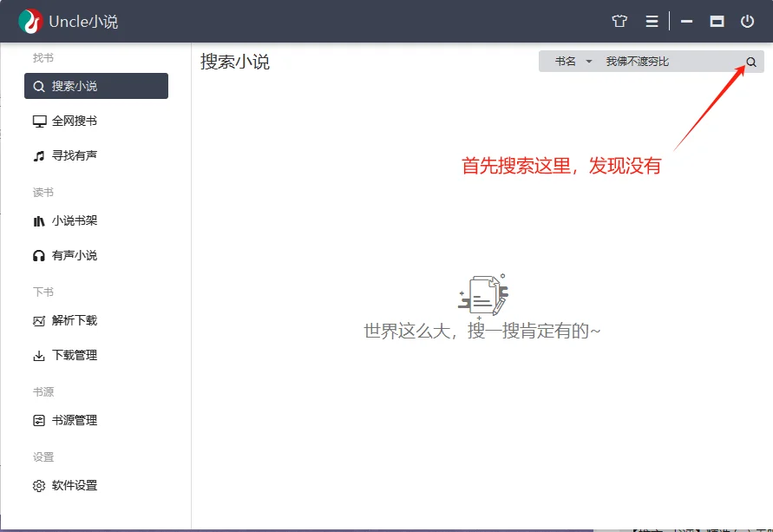773x532 pixels.
Task: Select 有声小说 headphone icon
Action: pos(39,255)
